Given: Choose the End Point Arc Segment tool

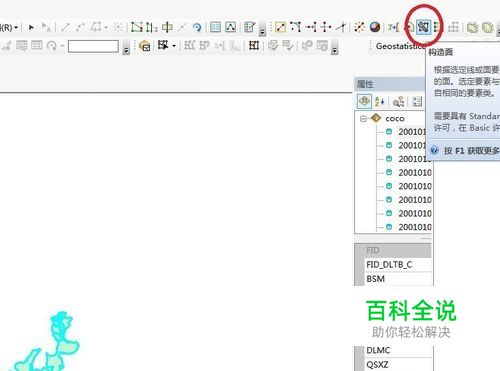Looking at the screenshot, I should (x=80, y=27).
